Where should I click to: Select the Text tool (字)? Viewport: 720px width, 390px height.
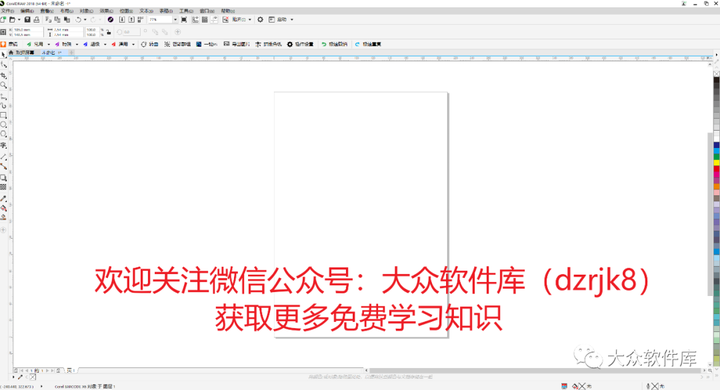click(x=4, y=145)
